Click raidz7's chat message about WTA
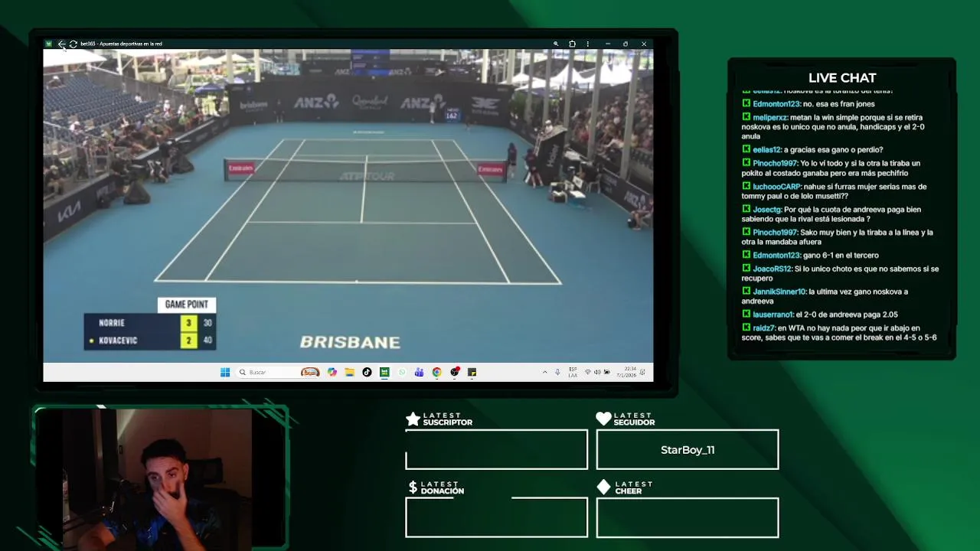Image resolution: width=980 pixels, height=551 pixels. pos(839,333)
